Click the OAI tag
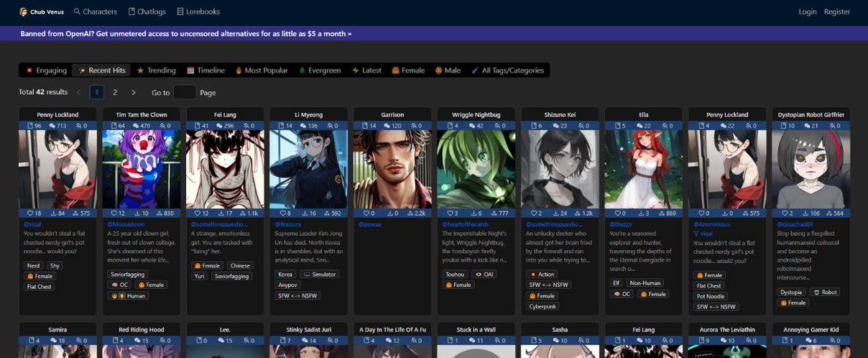Image resolution: width=868 pixels, height=358 pixels. click(484, 274)
